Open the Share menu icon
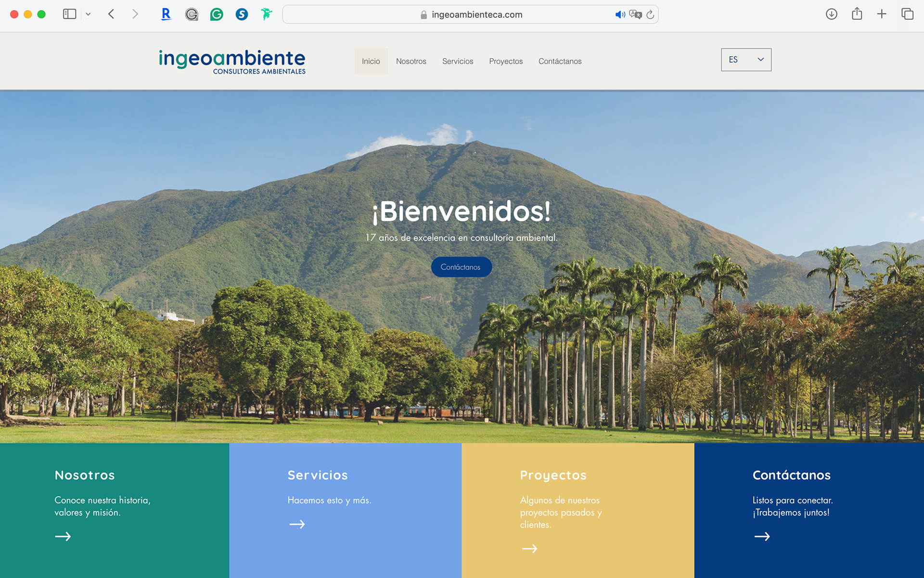 coord(857,14)
